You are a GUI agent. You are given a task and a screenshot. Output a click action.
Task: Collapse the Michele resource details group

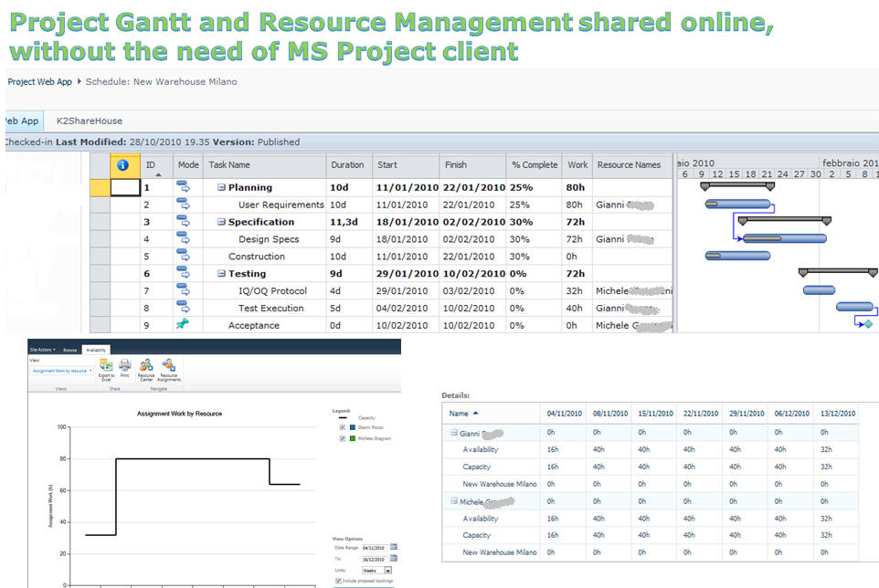coord(454,501)
